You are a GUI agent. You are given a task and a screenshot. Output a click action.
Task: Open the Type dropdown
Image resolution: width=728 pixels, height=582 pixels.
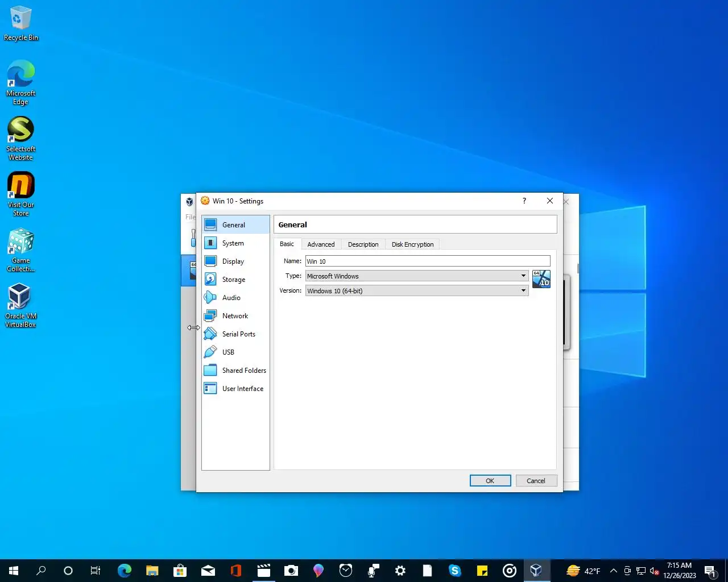coord(417,276)
